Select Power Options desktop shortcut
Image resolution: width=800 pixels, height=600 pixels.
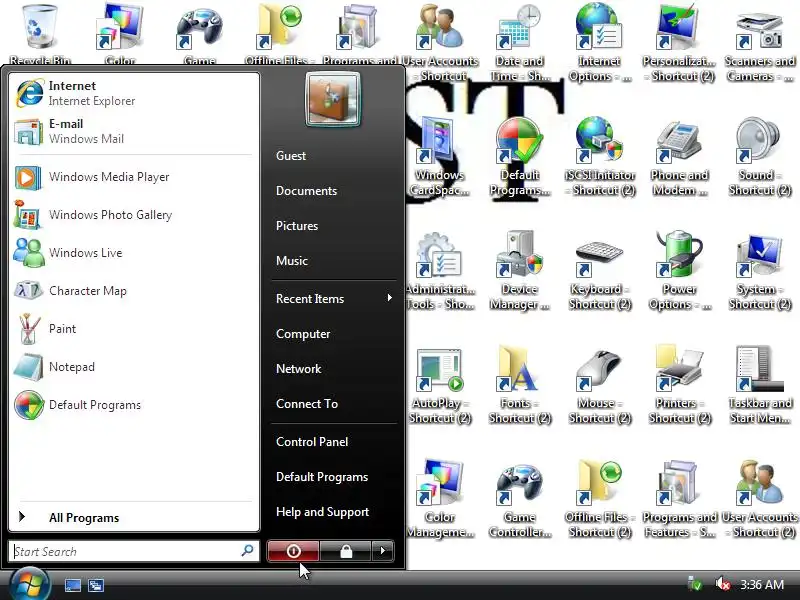[x=679, y=271]
